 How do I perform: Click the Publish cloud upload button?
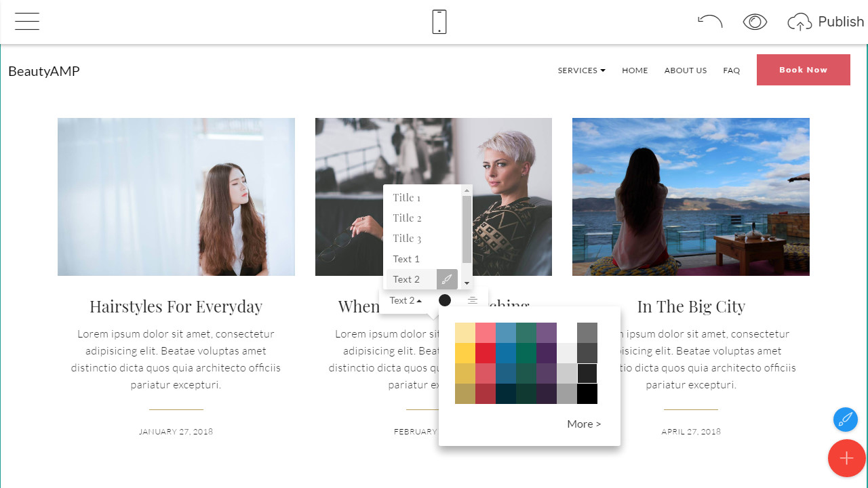(x=826, y=22)
